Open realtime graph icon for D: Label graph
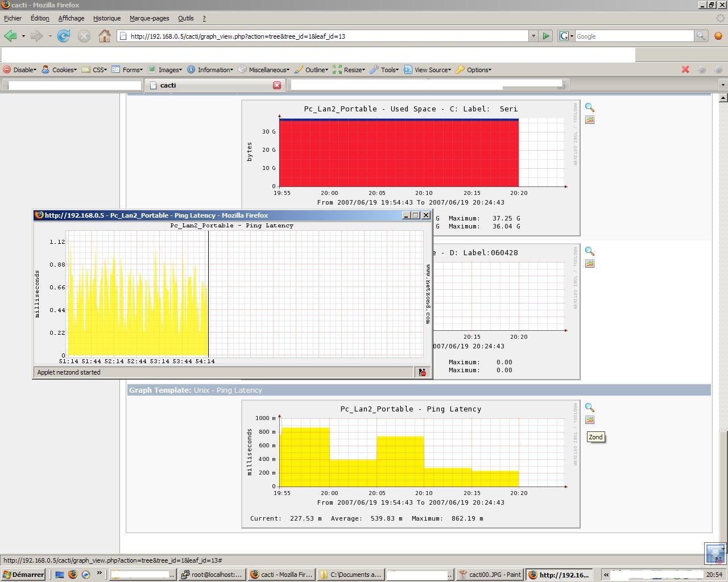Image resolution: width=728 pixels, height=582 pixels. 590,264
